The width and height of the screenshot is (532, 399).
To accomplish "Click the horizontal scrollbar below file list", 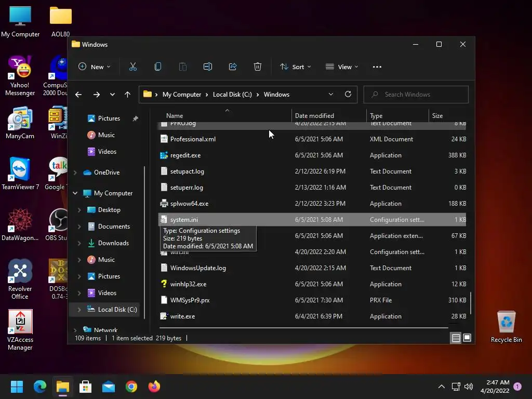I will 303,328.
